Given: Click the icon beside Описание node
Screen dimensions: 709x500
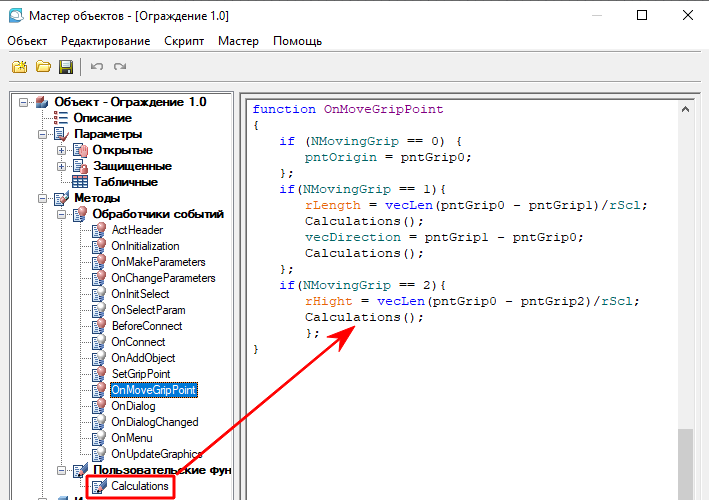Looking at the screenshot, I should [x=61, y=118].
